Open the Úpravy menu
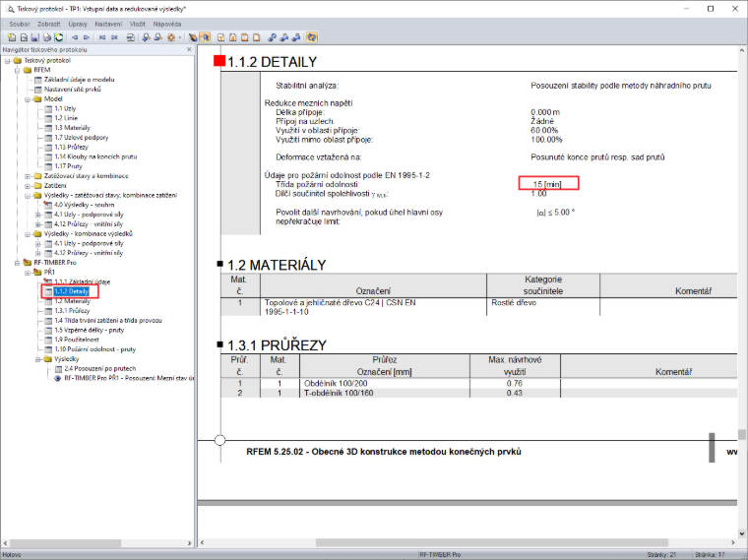 78,24
